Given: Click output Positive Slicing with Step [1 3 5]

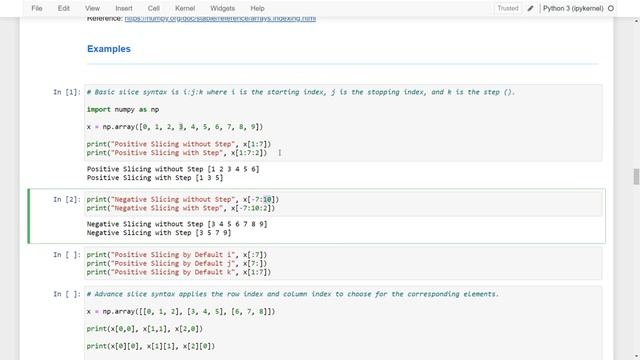Looking at the screenshot, I should [x=155, y=178].
